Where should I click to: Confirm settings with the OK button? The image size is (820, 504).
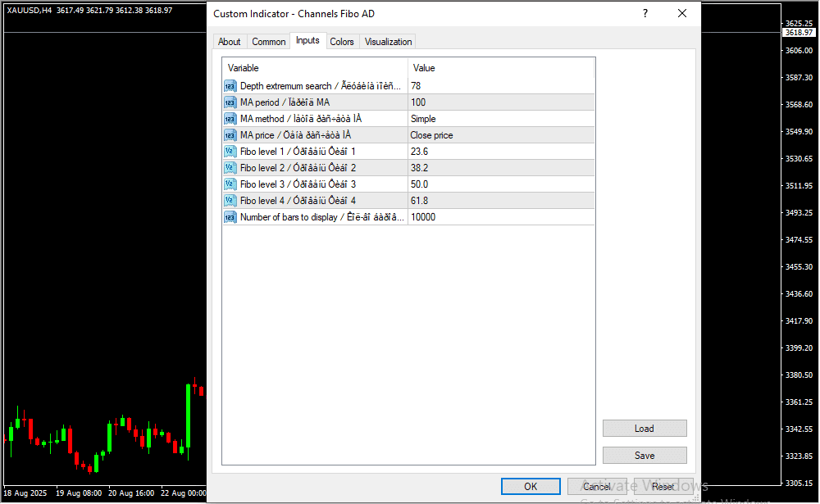point(531,487)
